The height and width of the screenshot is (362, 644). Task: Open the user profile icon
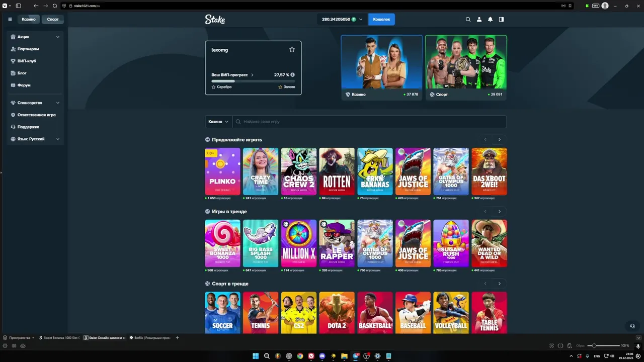(x=479, y=19)
